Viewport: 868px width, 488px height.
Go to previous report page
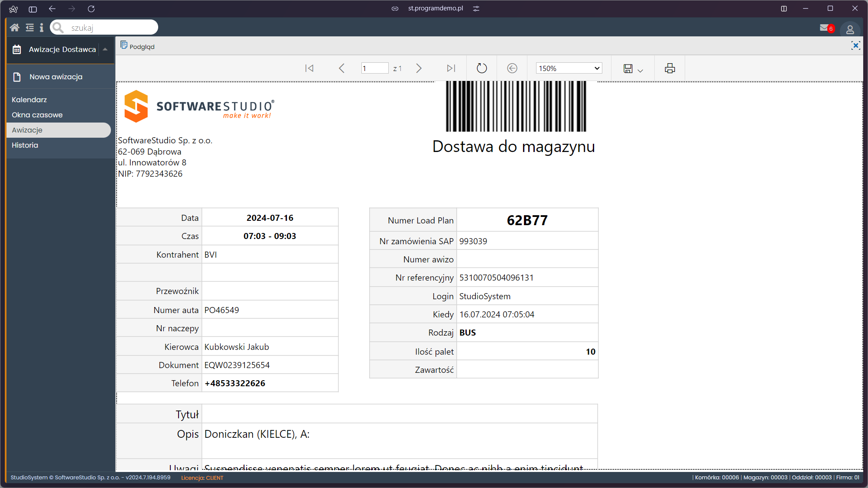pyautogui.click(x=341, y=68)
